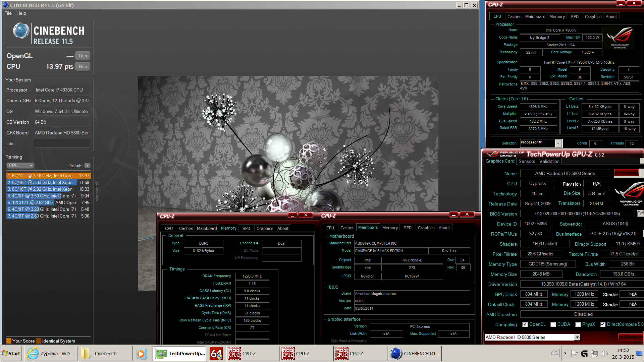Open SPD tab in CPU-Z Memory window
Viewport: 644px width, 362px height.
(246, 228)
